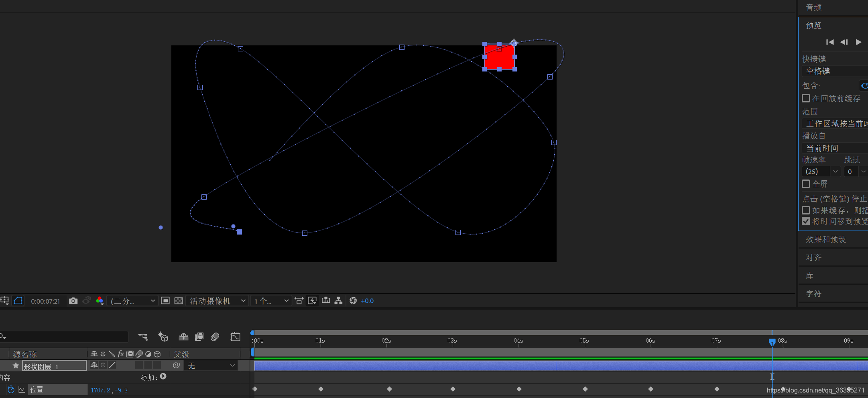Toggle the draft 3D icon

[163, 337]
